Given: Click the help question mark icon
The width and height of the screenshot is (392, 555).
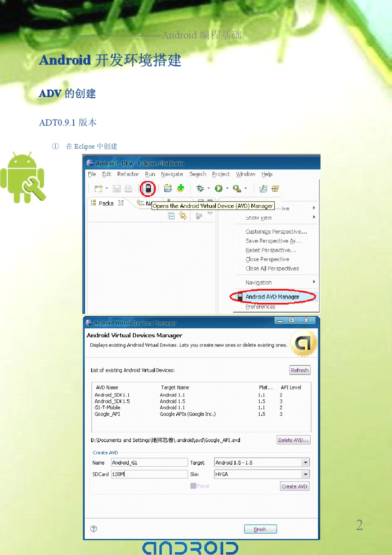Looking at the screenshot, I should pos(94,529).
